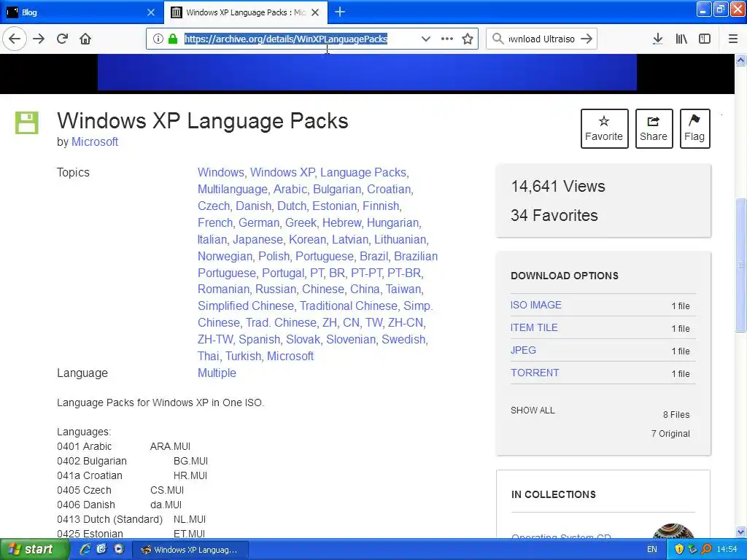This screenshot has height=560, width=747.
Task: Open the Language Packs topic link
Action: [363, 172]
